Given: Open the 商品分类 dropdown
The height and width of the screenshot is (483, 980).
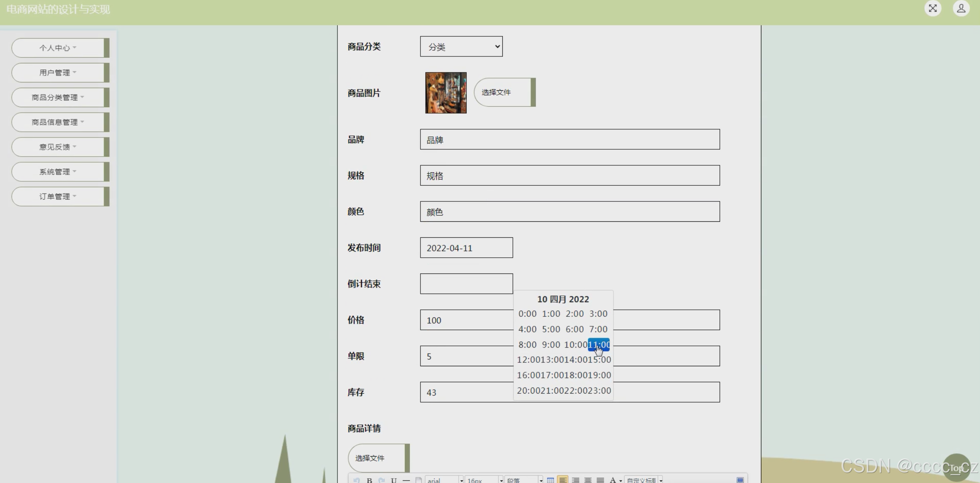Looking at the screenshot, I should tap(461, 46).
